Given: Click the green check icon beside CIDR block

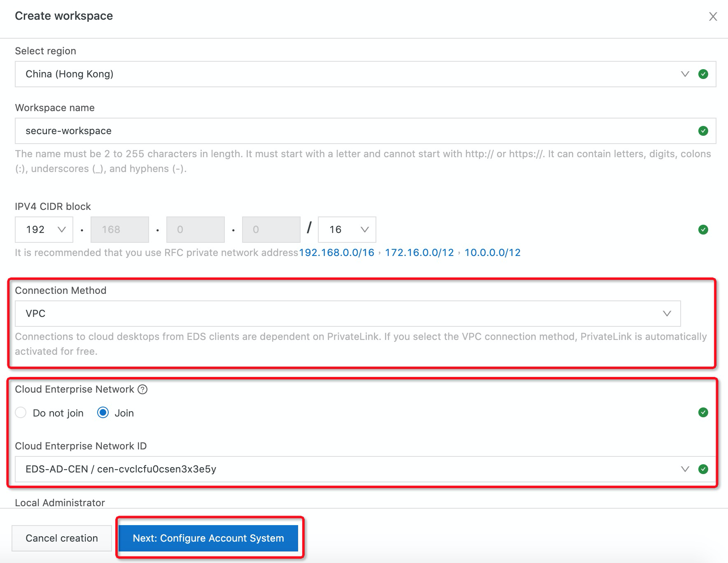Looking at the screenshot, I should coord(703,230).
